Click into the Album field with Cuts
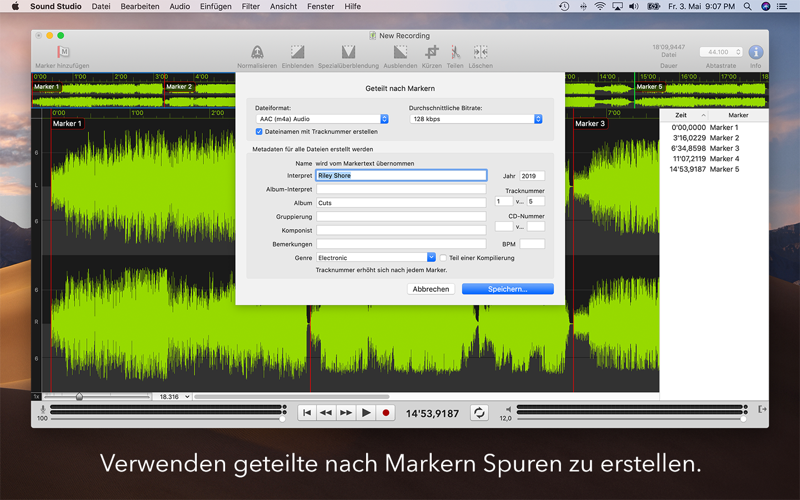 coord(401,203)
